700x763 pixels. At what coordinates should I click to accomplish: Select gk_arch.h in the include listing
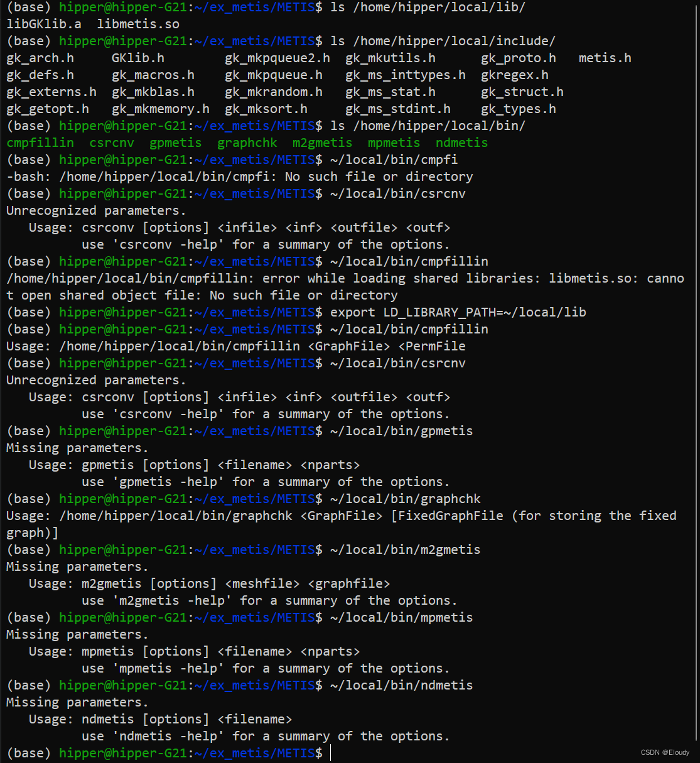coord(40,58)
